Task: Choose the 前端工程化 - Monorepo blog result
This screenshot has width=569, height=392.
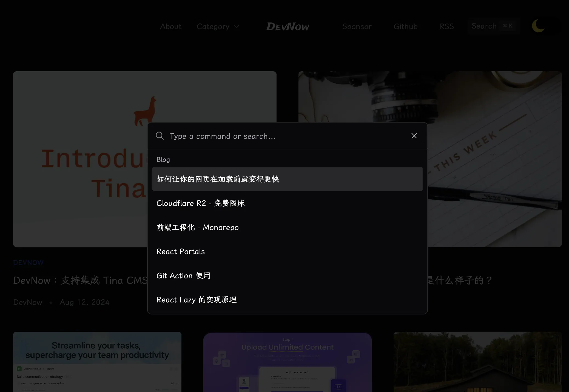Action: [x=197, y=227]
